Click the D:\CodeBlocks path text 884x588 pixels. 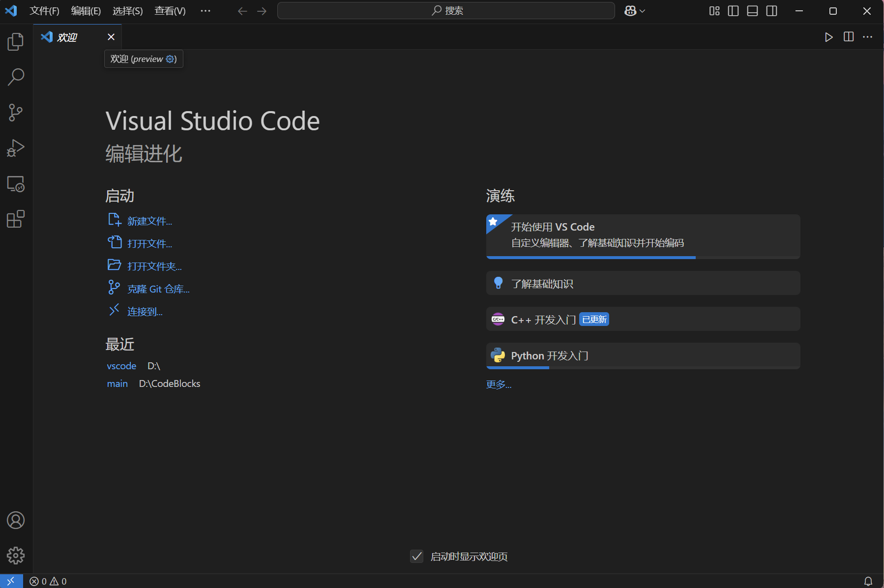tap(170, 383)
